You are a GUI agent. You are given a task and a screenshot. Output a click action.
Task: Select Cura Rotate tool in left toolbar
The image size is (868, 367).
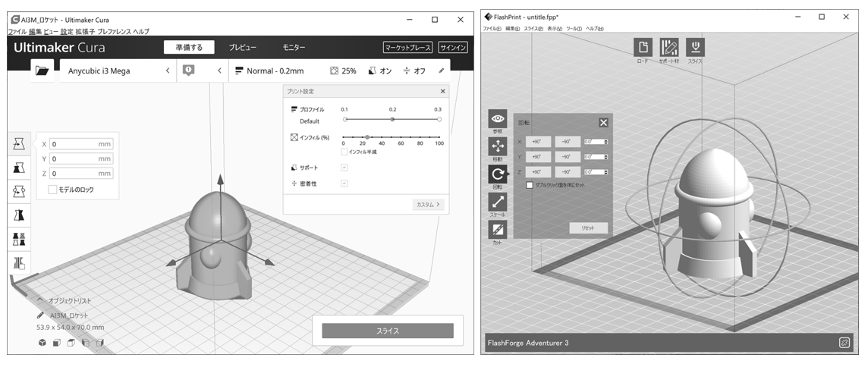[x=20, y=191]
